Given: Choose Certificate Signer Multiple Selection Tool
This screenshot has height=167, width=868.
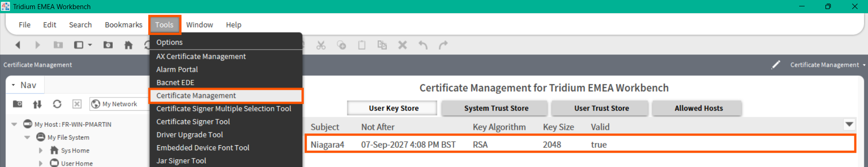Looking at the screenshot, I should tap(226, 108).
